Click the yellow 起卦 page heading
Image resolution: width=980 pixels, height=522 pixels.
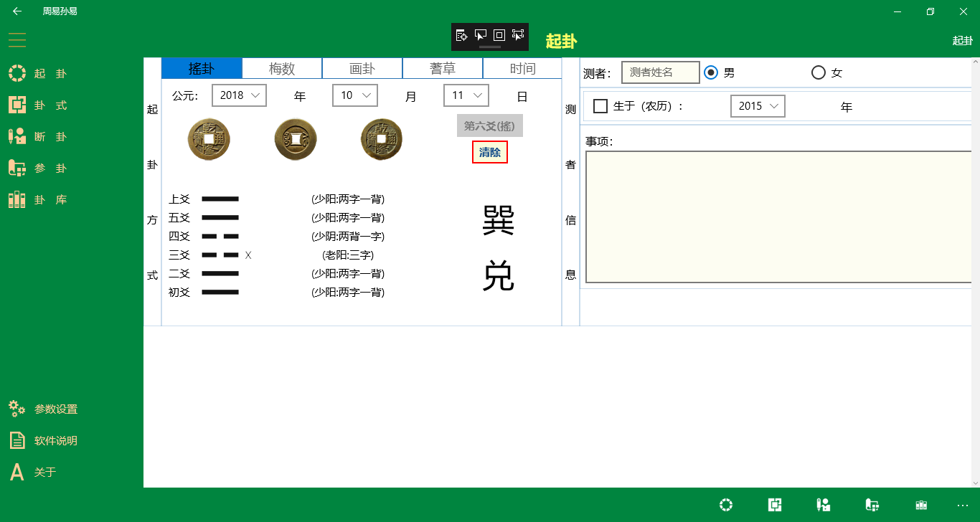[x=561, y=41]
